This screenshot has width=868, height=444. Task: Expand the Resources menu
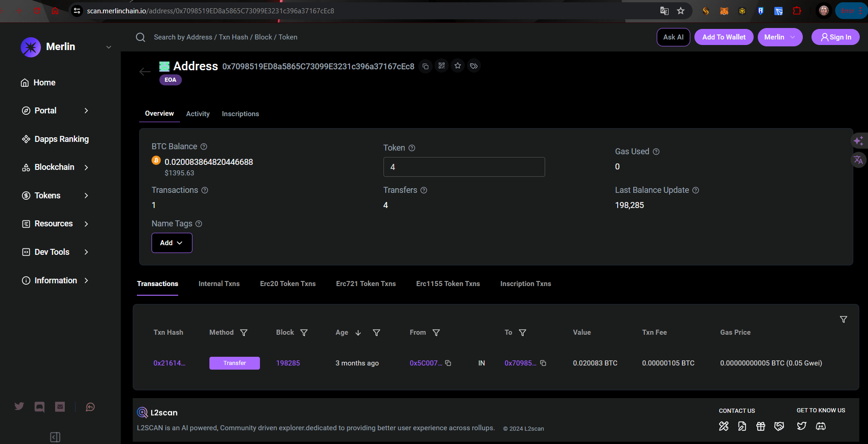point(55,224)
